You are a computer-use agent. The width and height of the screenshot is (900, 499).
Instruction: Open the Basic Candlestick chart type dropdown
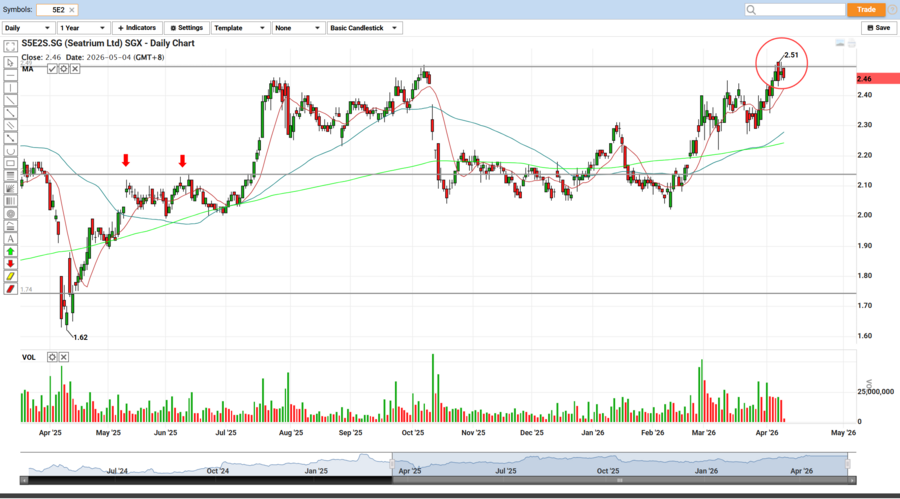pos(365,28)
